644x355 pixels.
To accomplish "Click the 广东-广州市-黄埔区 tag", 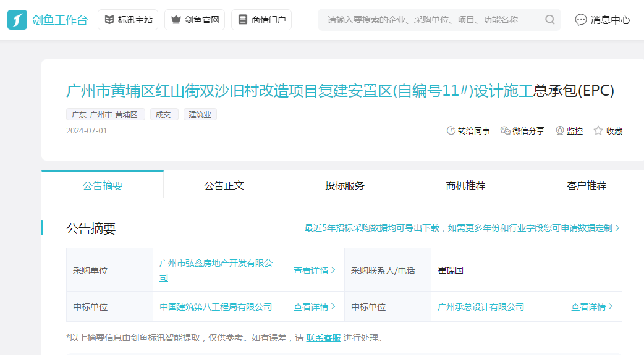I will pos(106,114).
